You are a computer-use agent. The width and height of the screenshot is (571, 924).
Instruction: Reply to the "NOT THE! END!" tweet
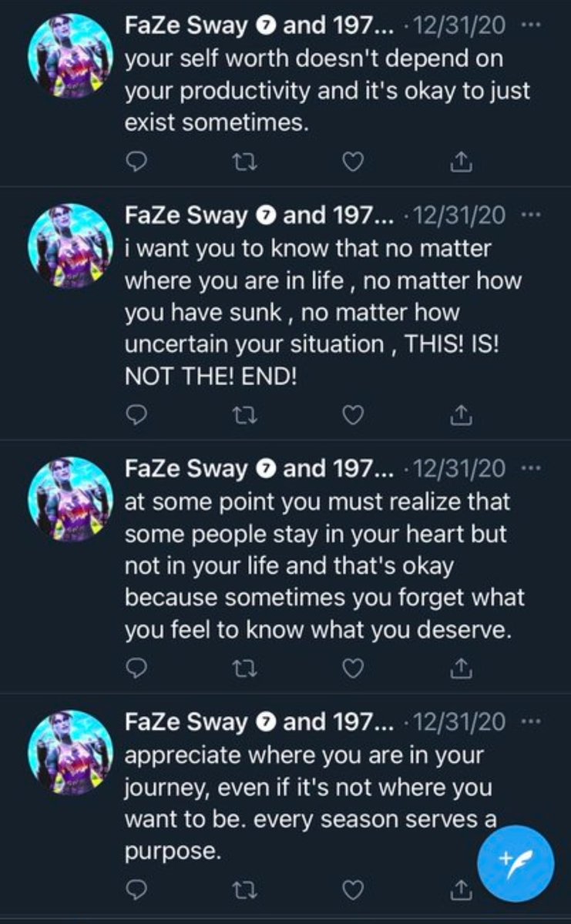(136, 415)
